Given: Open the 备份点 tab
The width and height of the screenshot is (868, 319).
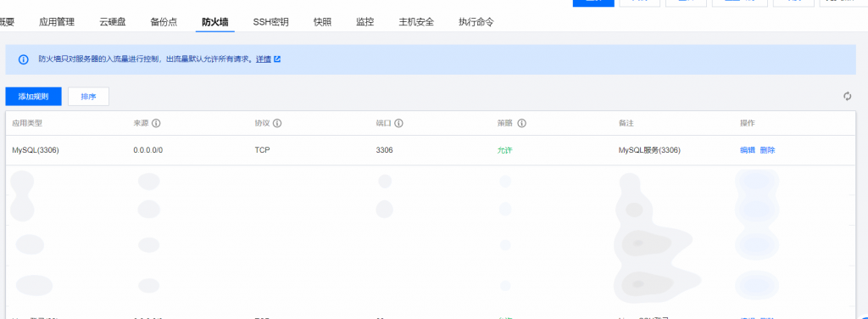Looking at the screenshot, I should (x=164, y=22).
